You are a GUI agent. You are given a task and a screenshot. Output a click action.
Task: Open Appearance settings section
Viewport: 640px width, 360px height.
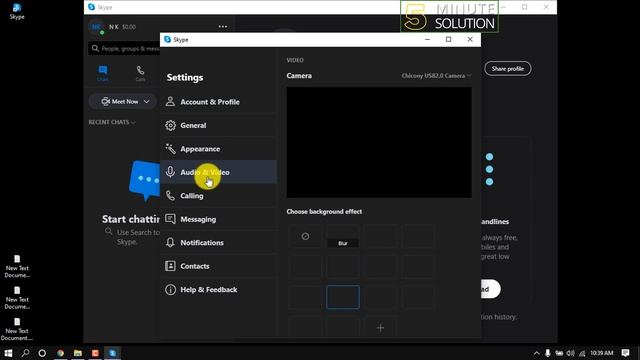[218, 149]
